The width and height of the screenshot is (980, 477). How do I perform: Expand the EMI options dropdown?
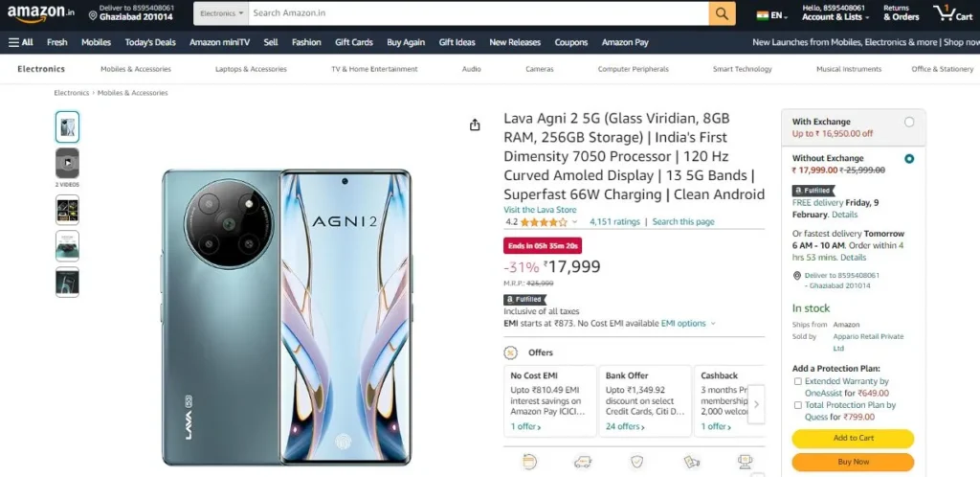[688, 323]
